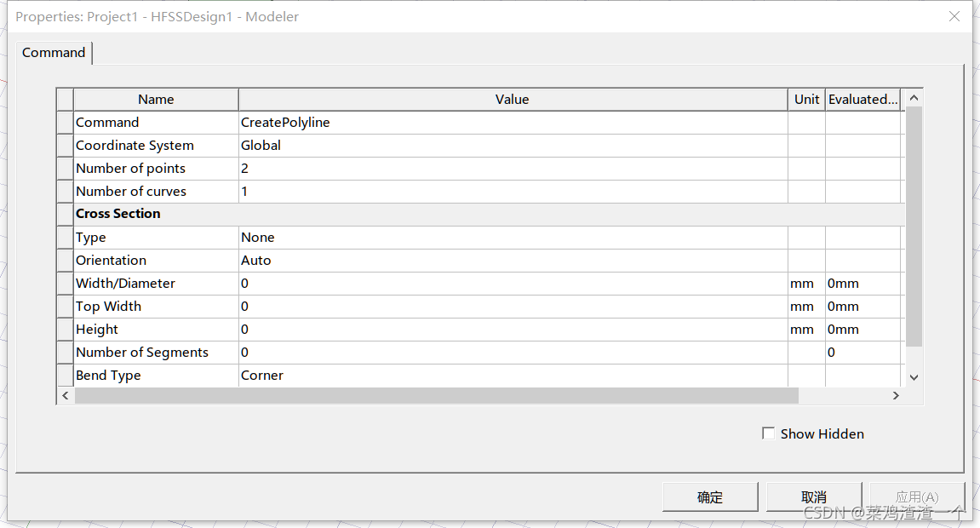Open the cross section Type value None

pos(513,238)
